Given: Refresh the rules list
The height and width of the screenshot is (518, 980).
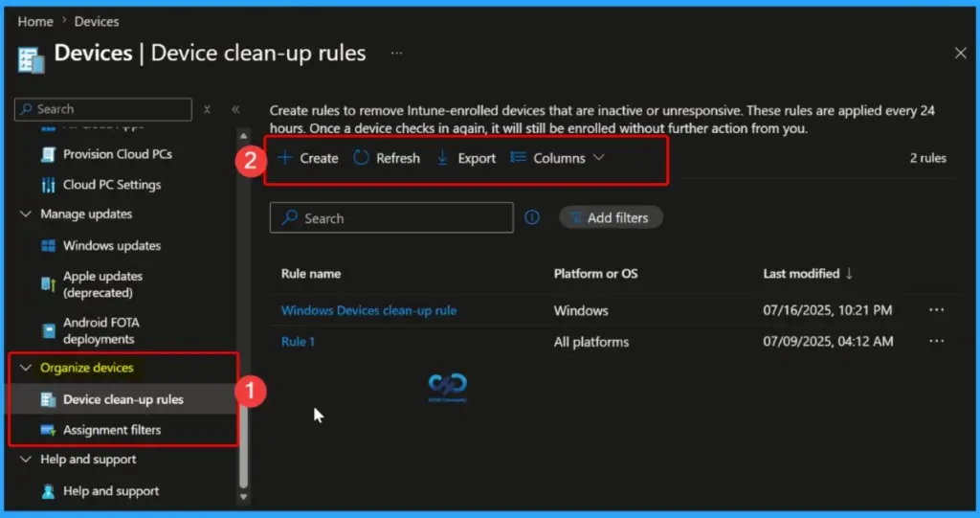Looking at the screenshot, I should 387,158.
